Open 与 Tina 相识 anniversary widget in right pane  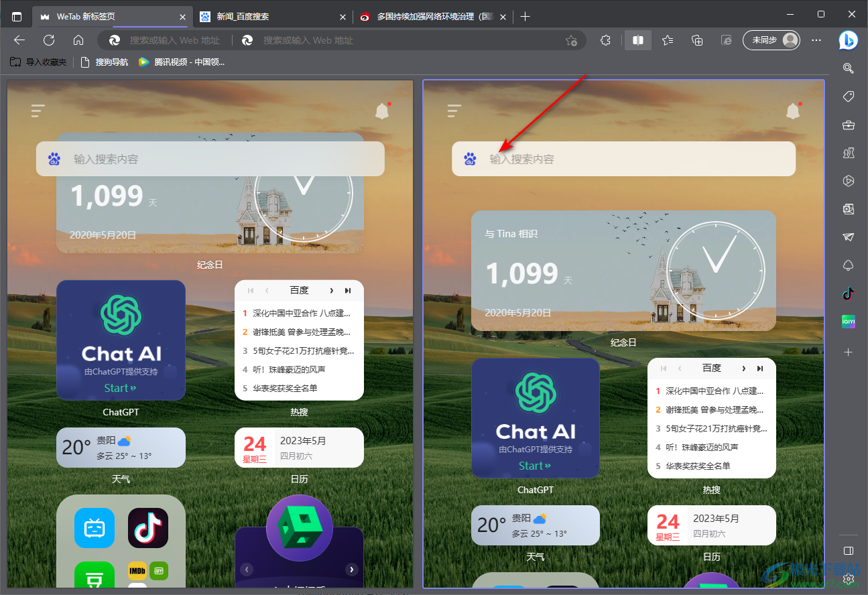click(623, 271)
